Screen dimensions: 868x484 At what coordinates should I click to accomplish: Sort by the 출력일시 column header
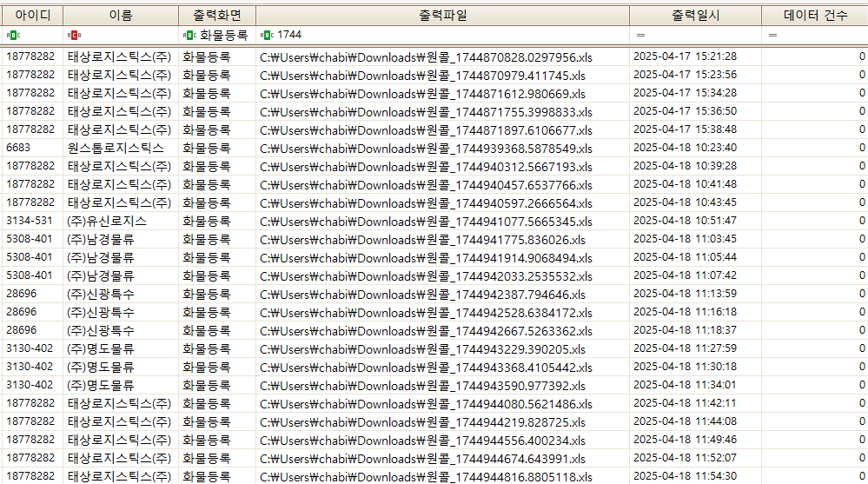[x=695, y=15]
